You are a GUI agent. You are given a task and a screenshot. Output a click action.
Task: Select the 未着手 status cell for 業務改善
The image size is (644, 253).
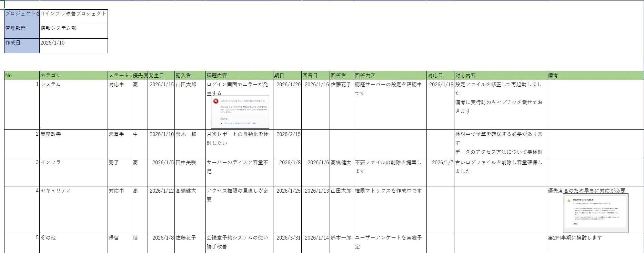[120, 144]
